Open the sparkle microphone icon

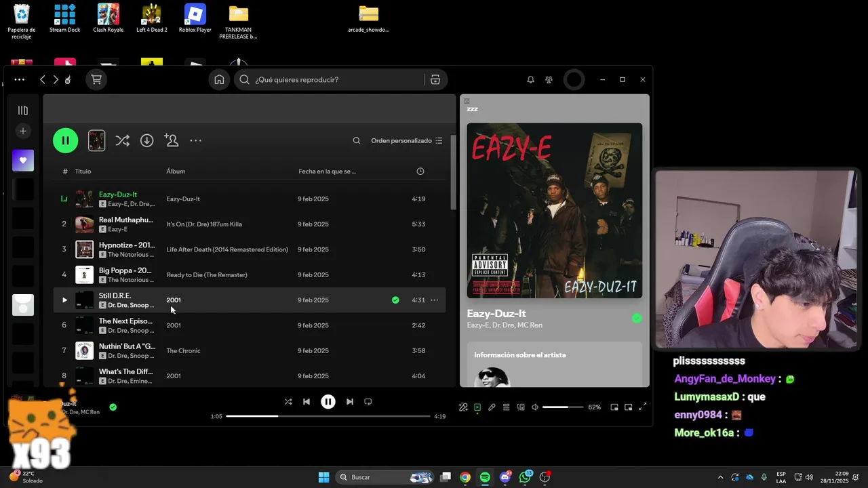point(463,407)
